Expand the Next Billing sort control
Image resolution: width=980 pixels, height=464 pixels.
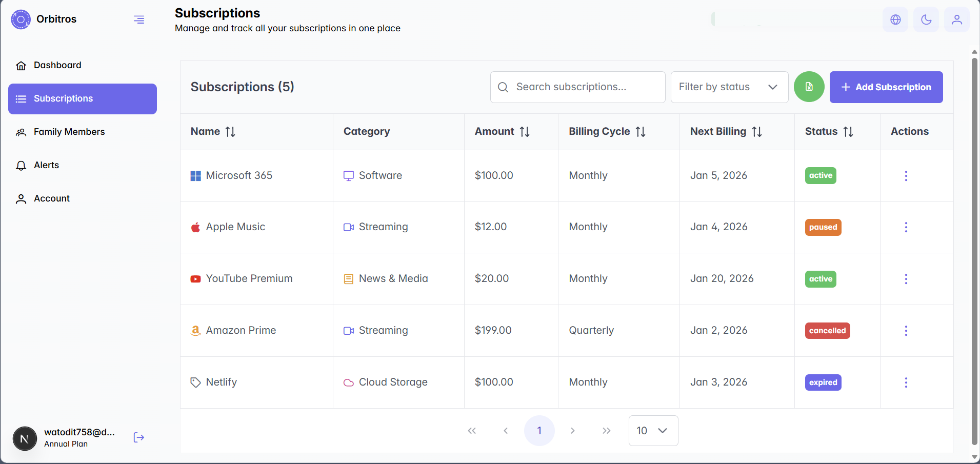tap(757, 131)
